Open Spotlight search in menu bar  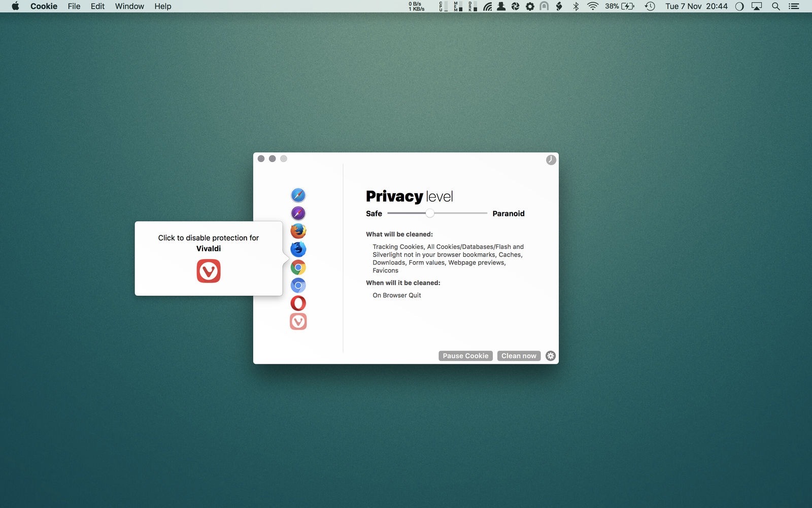[x=775, y=6]
